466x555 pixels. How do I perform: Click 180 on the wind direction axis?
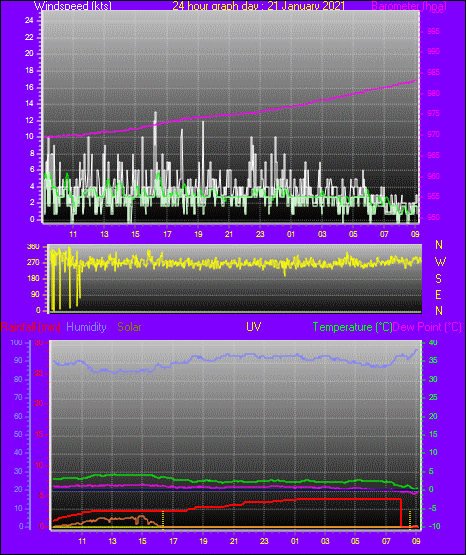(33, 279)
